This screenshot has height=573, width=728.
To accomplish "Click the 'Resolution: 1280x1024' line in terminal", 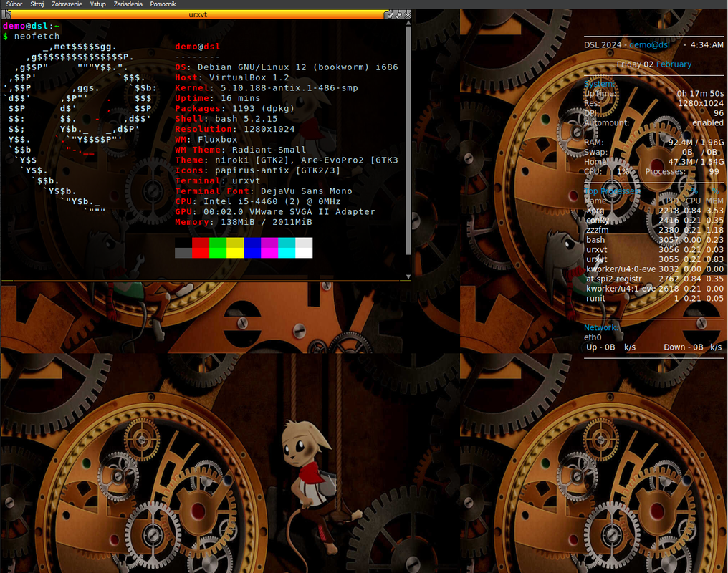I will 235,129.
